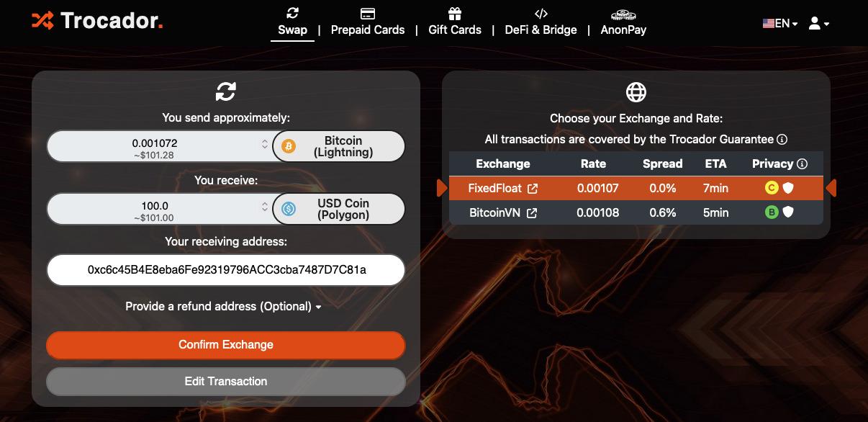Click the receiving address input field

tap(226, 270)
